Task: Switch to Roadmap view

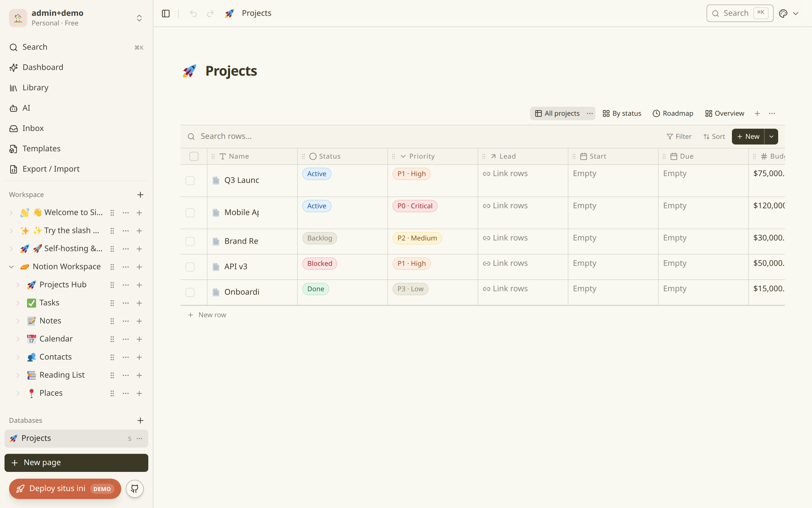Action: [x=673, y=113]
